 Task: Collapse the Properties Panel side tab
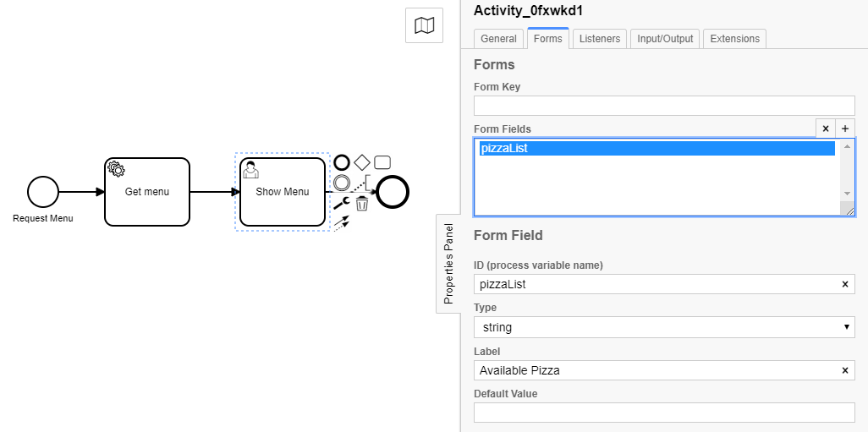pyautogui.click(x=448, y=264)
